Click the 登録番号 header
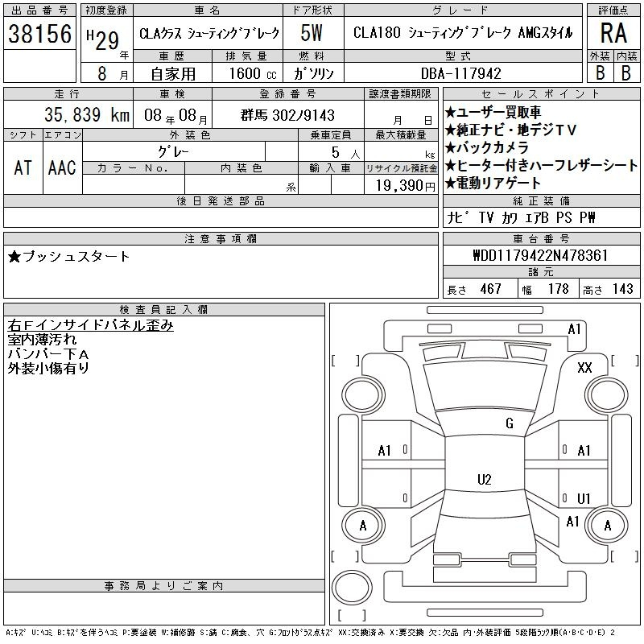The height and width of the screenshot is (644, 644). (x=287, y=94)
